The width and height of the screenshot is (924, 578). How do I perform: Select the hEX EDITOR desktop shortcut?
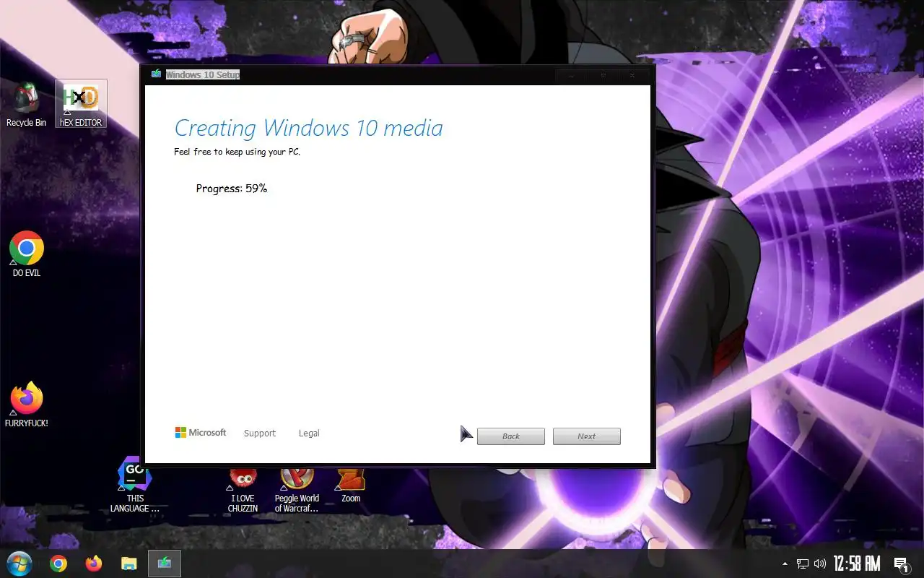click(81, 104)
